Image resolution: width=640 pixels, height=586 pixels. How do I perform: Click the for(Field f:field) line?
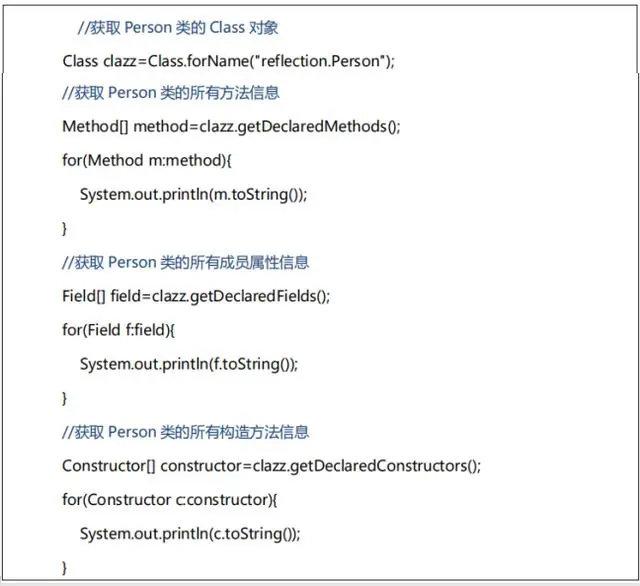118,330
